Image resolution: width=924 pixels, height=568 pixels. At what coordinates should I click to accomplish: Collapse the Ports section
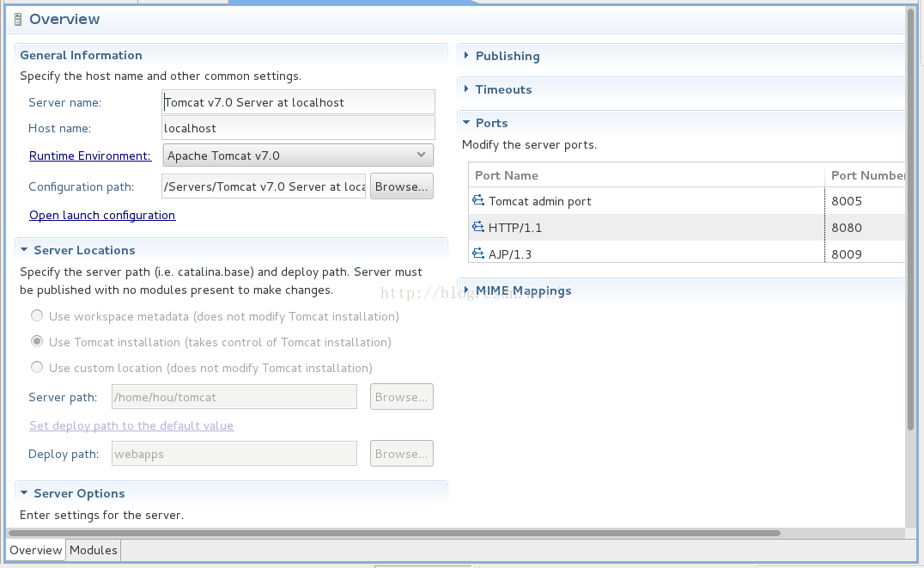[x=466, y=123]
